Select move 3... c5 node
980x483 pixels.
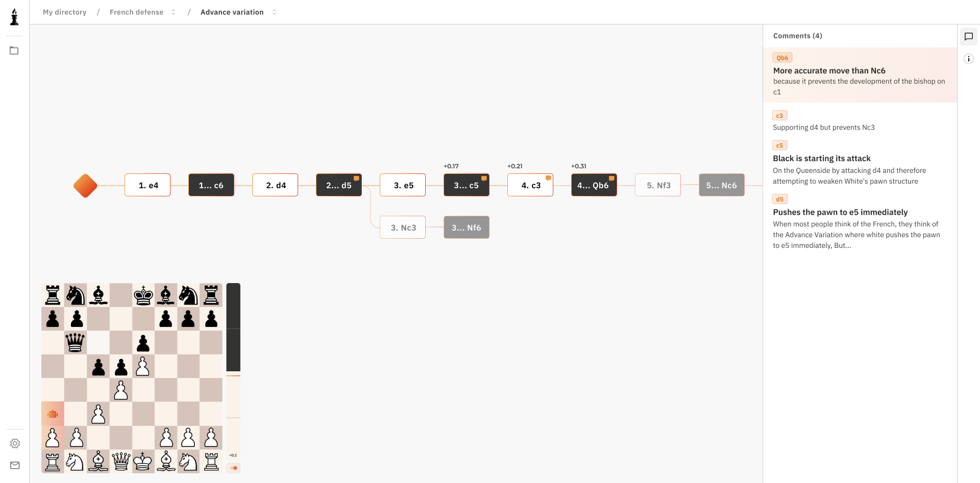click(467, 185)
